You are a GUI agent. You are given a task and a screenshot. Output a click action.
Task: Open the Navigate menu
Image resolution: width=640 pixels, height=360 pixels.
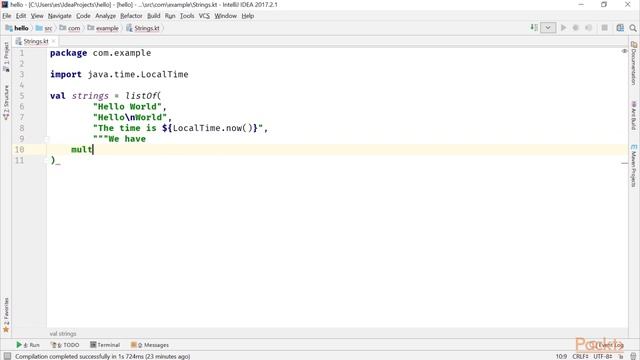[x=60, y=16]
